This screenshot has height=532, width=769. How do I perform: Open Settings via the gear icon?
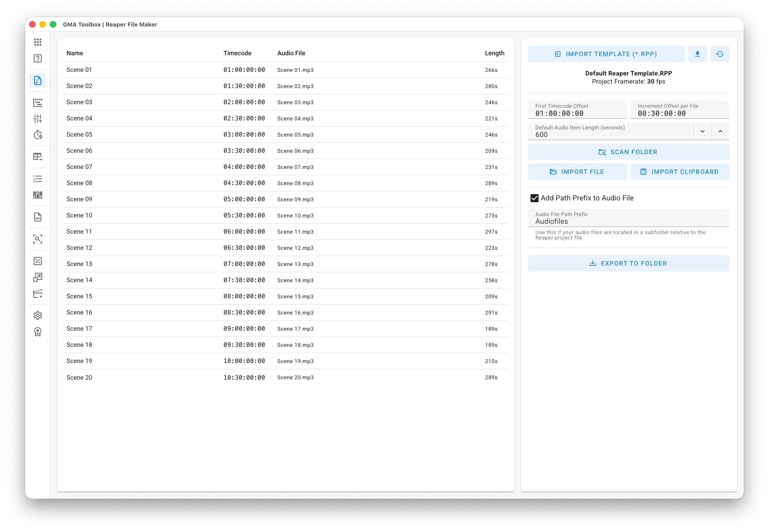click(x=38, y=315)
